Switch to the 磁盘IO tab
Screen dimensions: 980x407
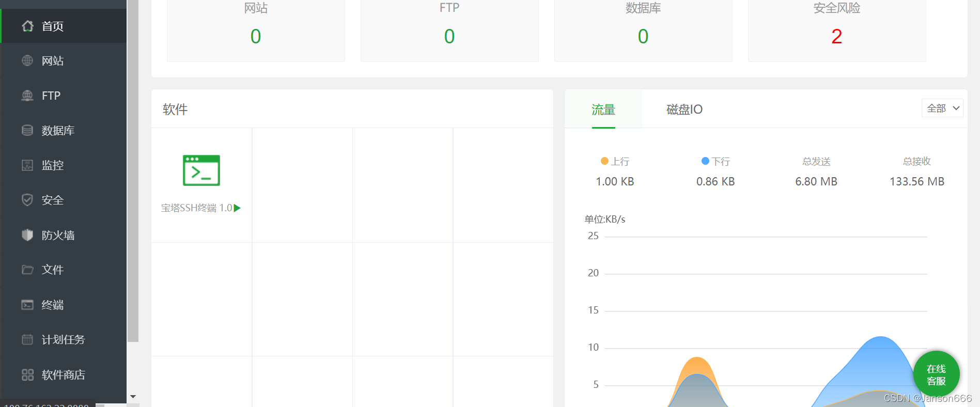pos(685,109)
